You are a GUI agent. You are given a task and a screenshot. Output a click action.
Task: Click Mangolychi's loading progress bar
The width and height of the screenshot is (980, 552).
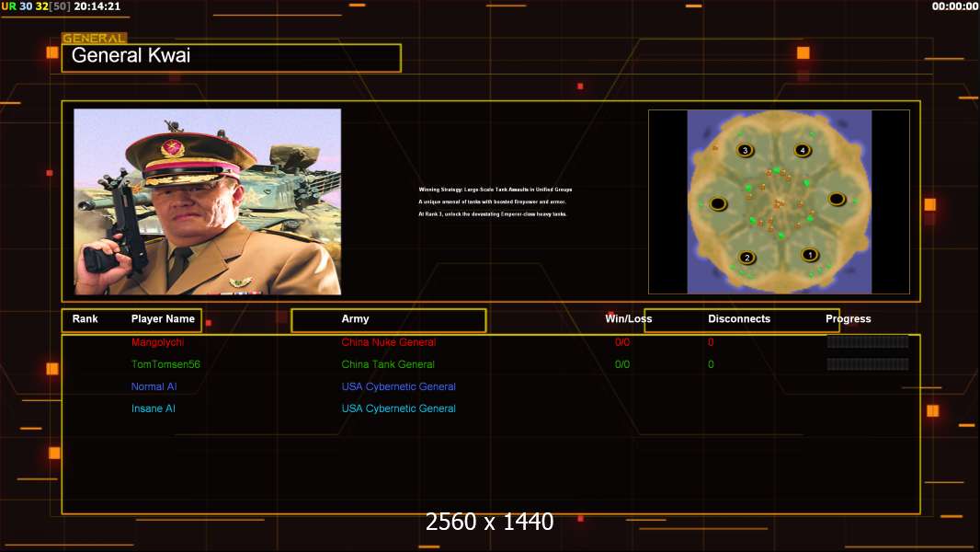click(867, 342)
